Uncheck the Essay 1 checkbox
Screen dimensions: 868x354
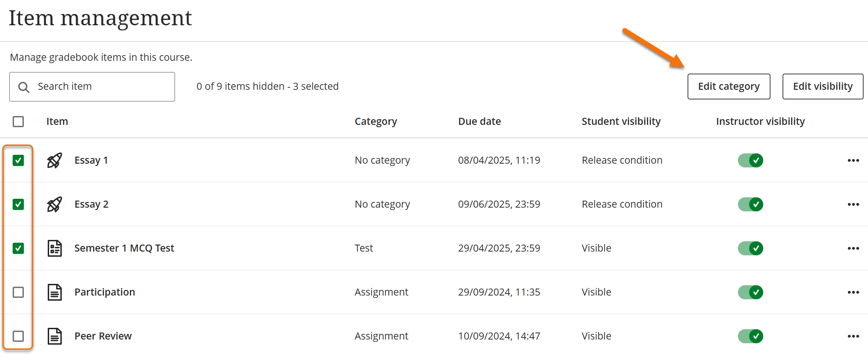18,160
